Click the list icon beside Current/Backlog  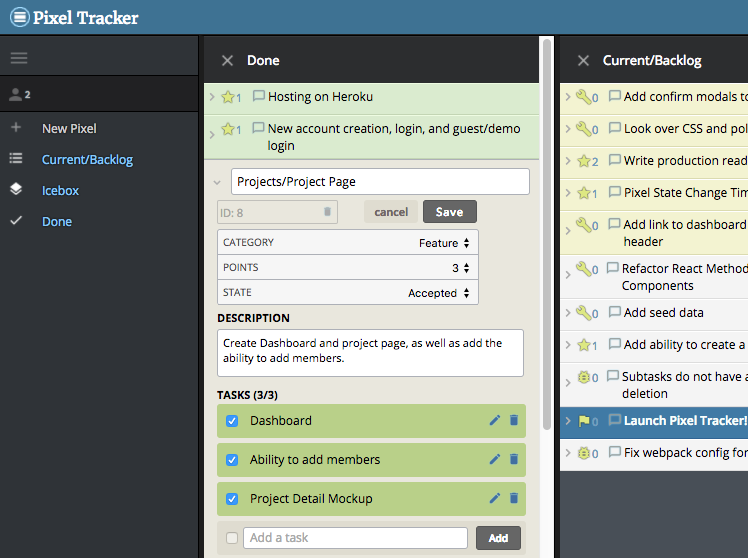click(x=16, y=158)
